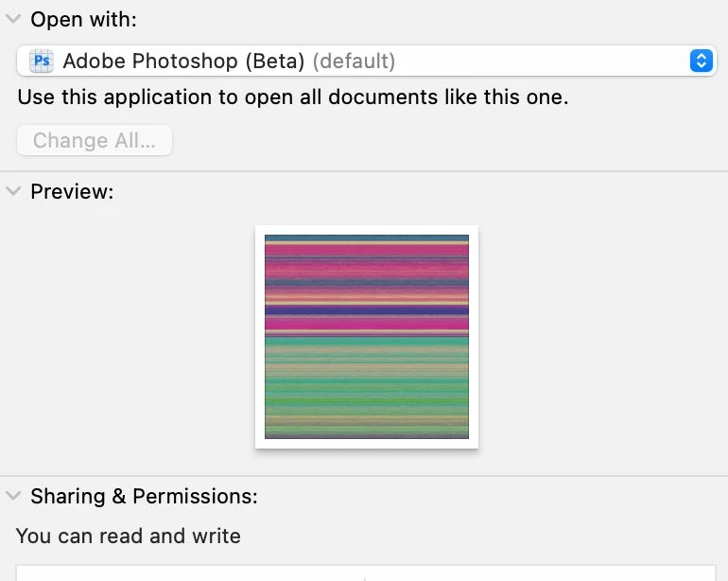
Task: Click the blue up-down arrows selector
Action: point(701,62)
